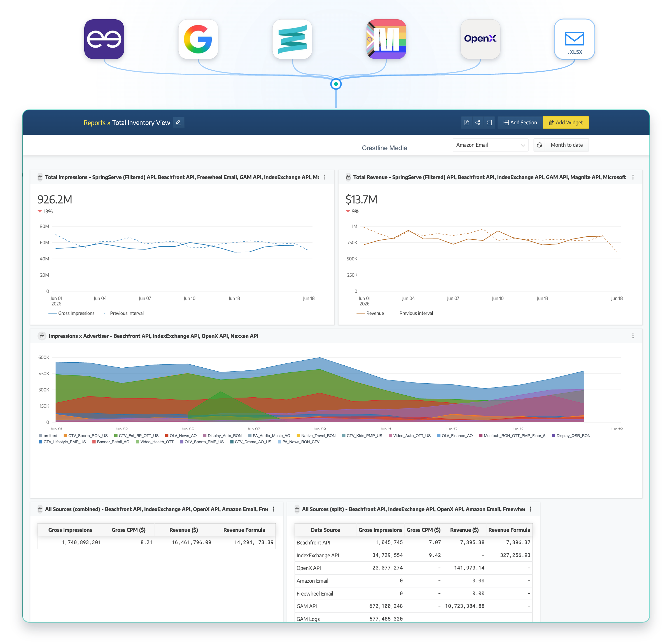Click the rainbow Magnite source icon
This screenshot has width=672, height=644.
[x=386, y=39]
